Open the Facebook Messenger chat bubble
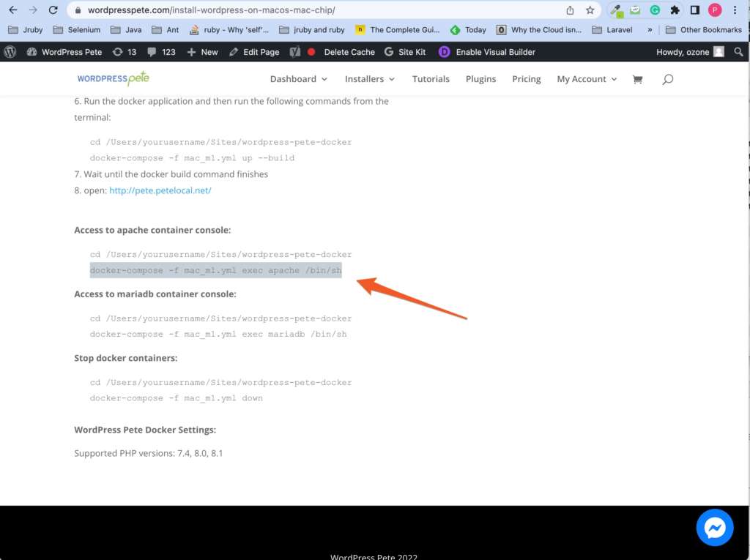The width and height of the screenshot is (750, 560). [x=714, y=527]
